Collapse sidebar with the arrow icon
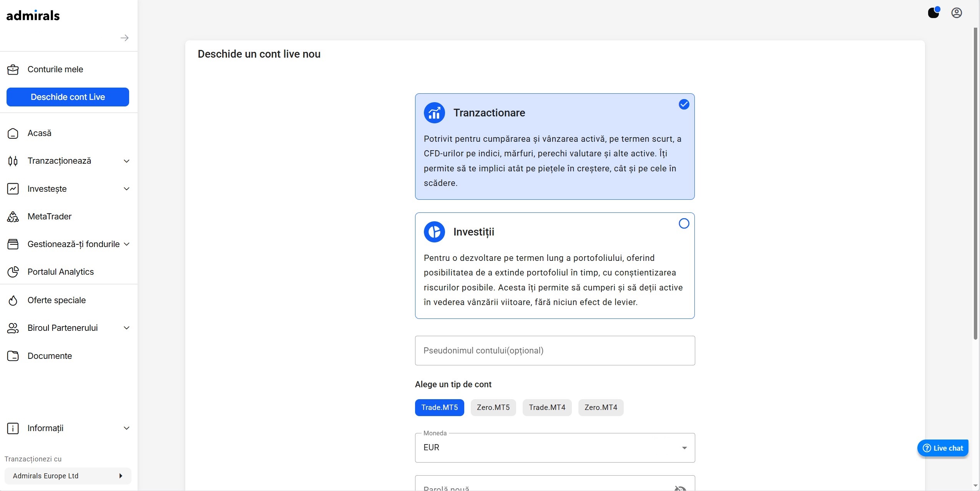Screen dimensions: 980x491 click(x=124, y=38)
